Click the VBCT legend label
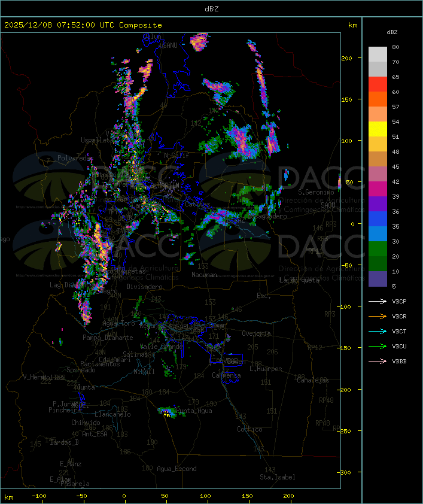 pyautogui.click(x=399, y=331)
